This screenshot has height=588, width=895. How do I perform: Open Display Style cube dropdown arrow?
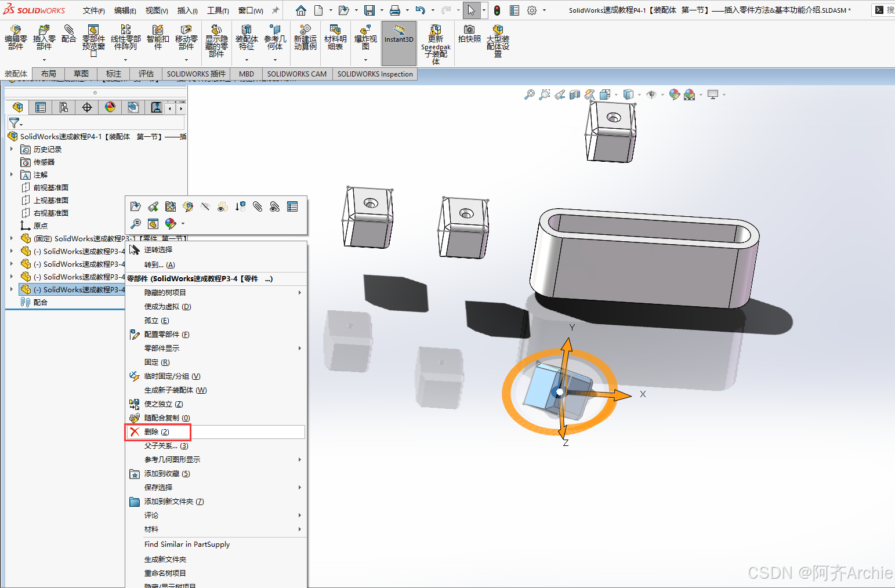pyautogui.click(x=639, y=95)
